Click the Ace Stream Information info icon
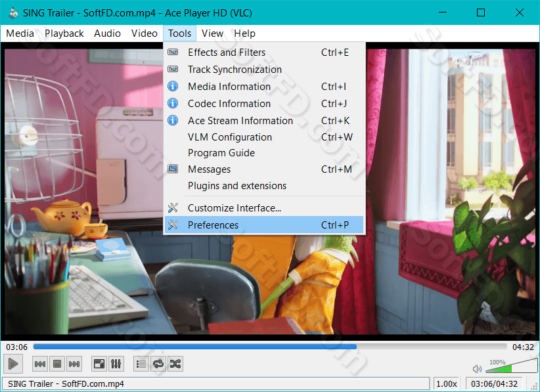This screenshot has width=540, height=392. coord(173,120)
